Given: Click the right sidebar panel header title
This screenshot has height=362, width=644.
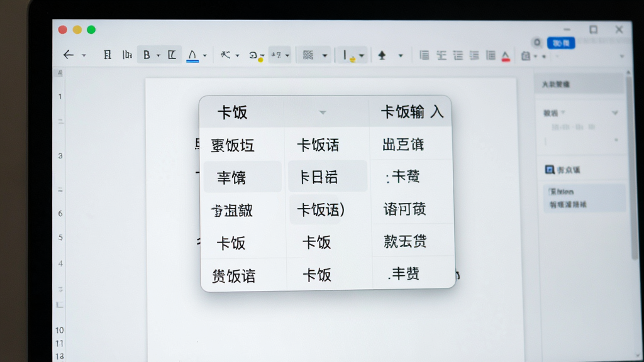Looking at the screenshot, I should (x=556, y=85).
